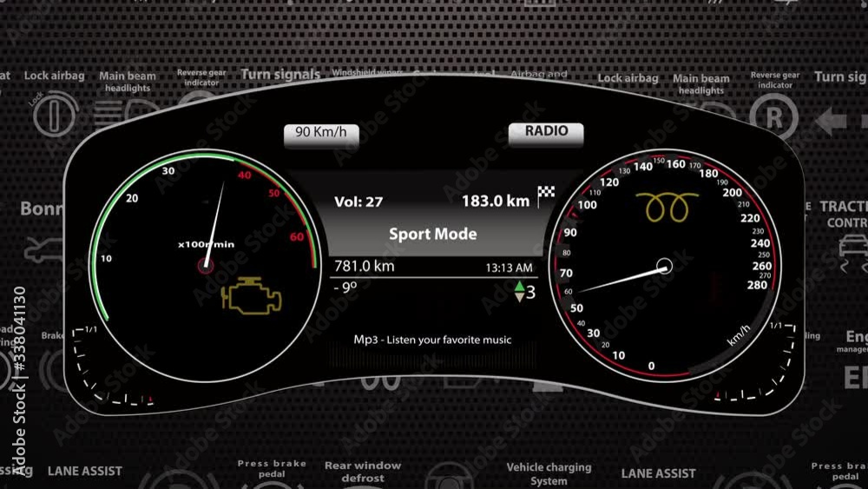868x489 pixels.
Task: Click the Rear window defrost label
Action: (363, 472)
